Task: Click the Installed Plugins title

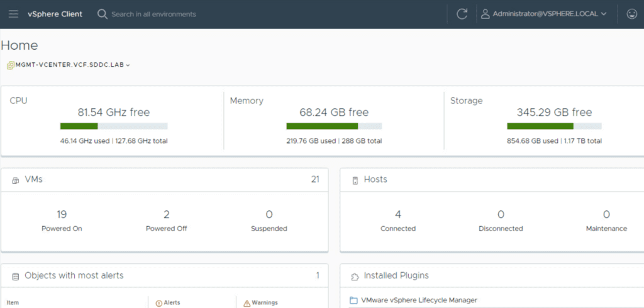Action: [396, 275]
